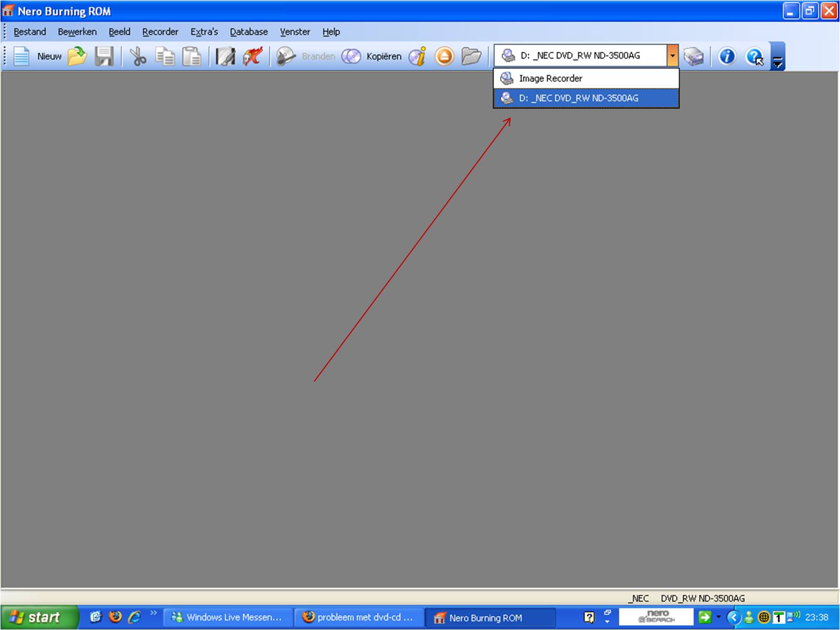Image resolution: width=840 pixels, height=630 pixels.
Task: Expand the recorder selection dropdown arrow
Action: pyautogui.click(x=672, y=56)
